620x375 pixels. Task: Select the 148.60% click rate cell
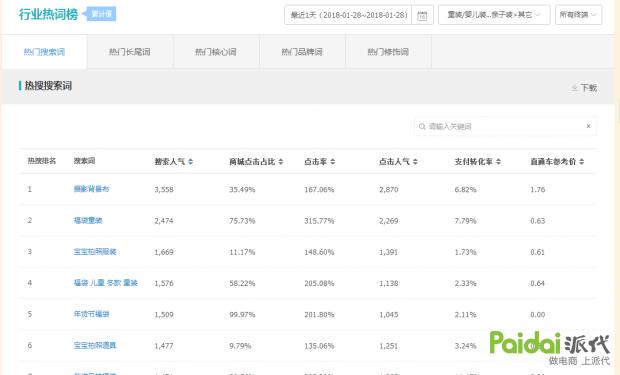click(319, 252)
